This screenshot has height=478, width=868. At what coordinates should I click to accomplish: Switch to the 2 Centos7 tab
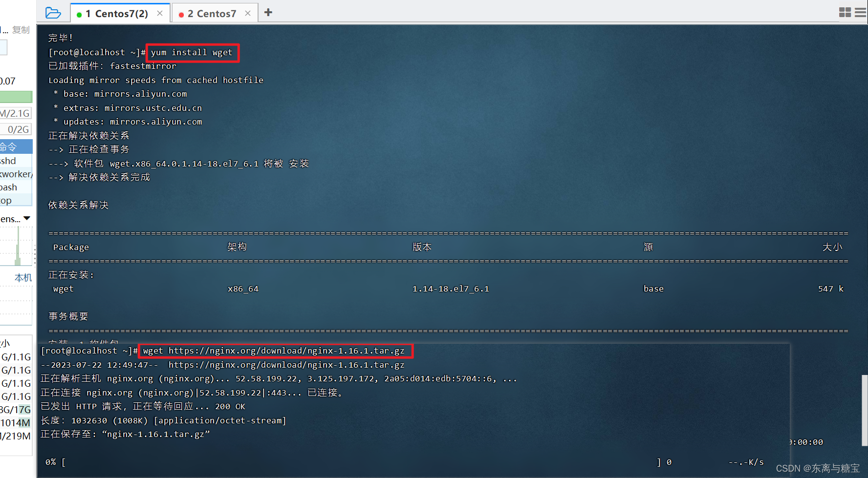pyautogui.click(x=211, y=14)
